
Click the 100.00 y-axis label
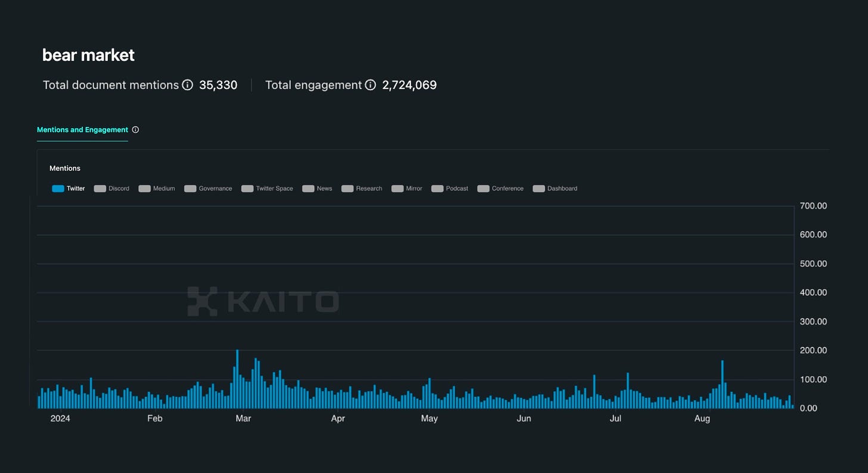tap(814, 379)
